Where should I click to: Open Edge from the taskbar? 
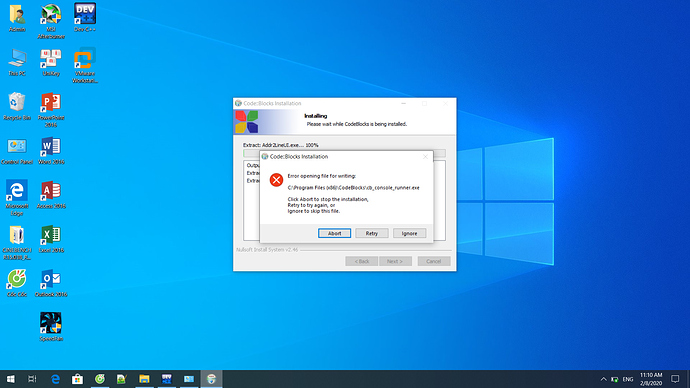(x=55, y=379)
